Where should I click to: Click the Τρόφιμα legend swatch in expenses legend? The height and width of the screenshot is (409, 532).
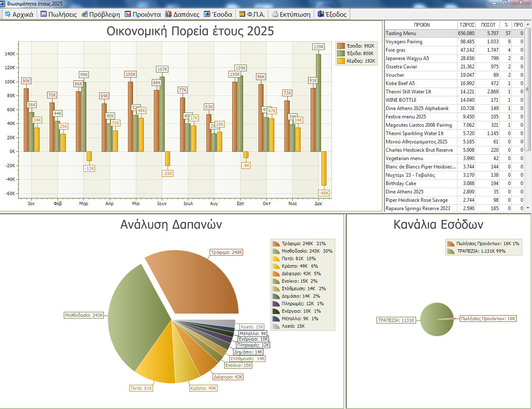(276, 243)
